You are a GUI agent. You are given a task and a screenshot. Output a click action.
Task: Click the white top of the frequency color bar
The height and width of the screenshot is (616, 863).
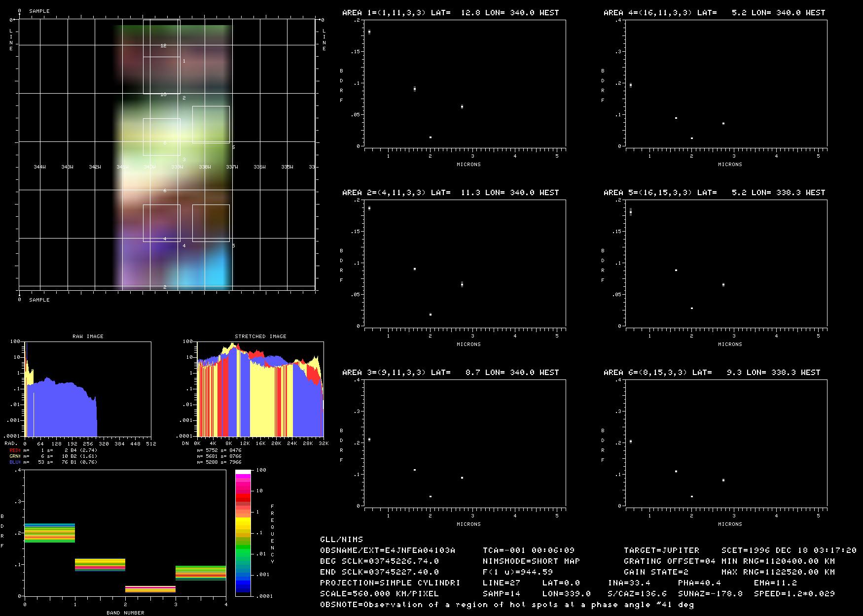[x=243, y=472]
